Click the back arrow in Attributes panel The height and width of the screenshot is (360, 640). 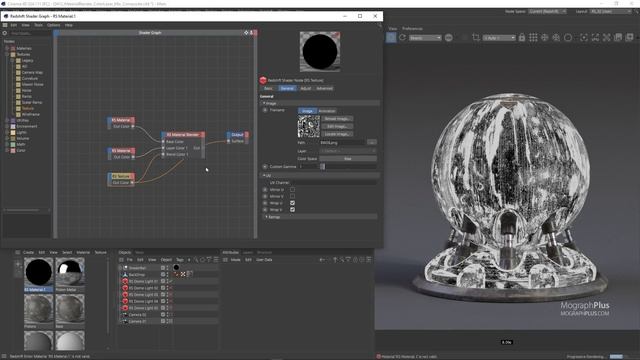(322, 260)
